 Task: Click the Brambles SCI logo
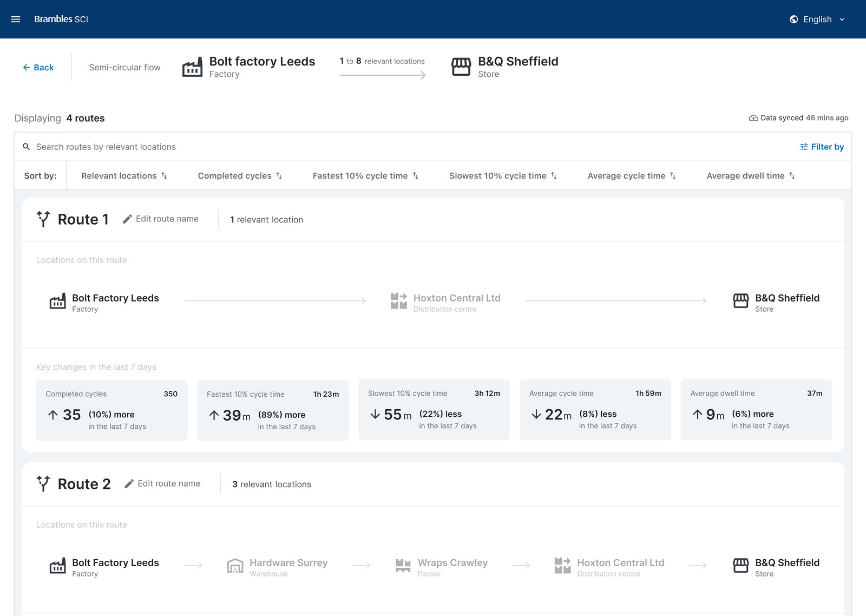[61, 19]
